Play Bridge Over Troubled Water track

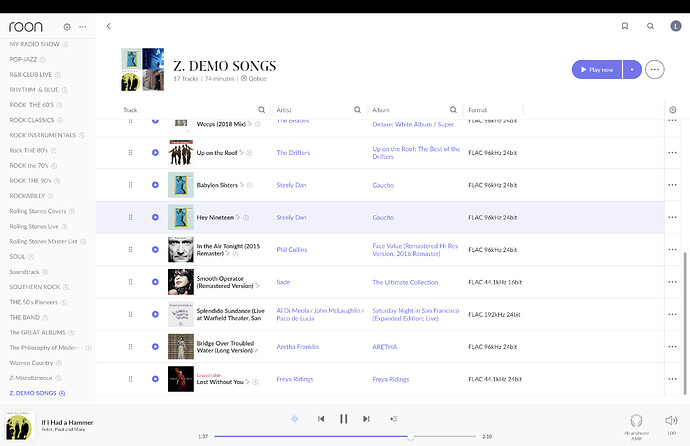point(155,347)
